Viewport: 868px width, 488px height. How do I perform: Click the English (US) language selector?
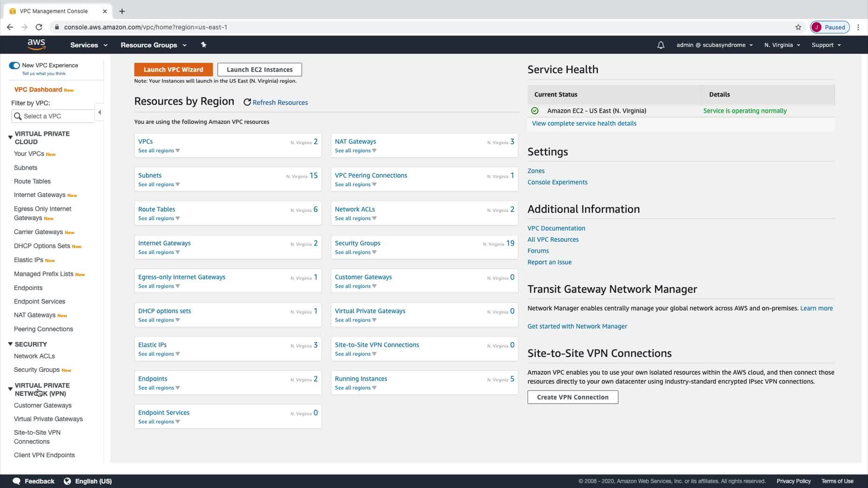[x=93, y=481]
